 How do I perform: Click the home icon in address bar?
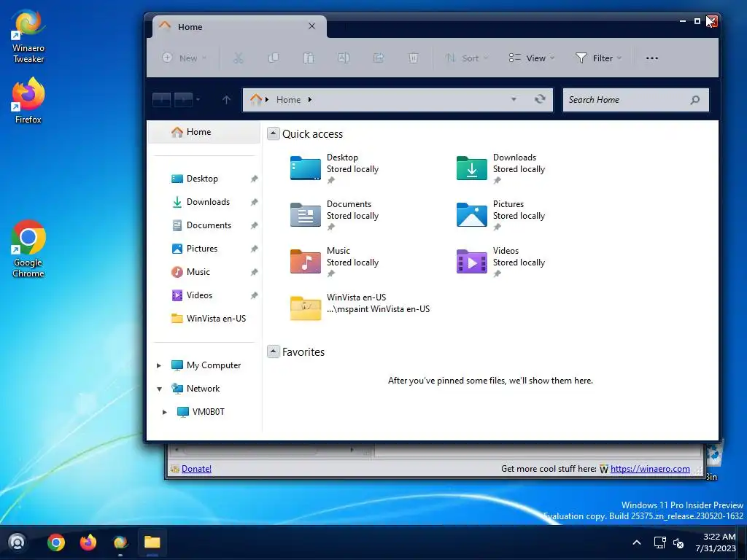256,99
